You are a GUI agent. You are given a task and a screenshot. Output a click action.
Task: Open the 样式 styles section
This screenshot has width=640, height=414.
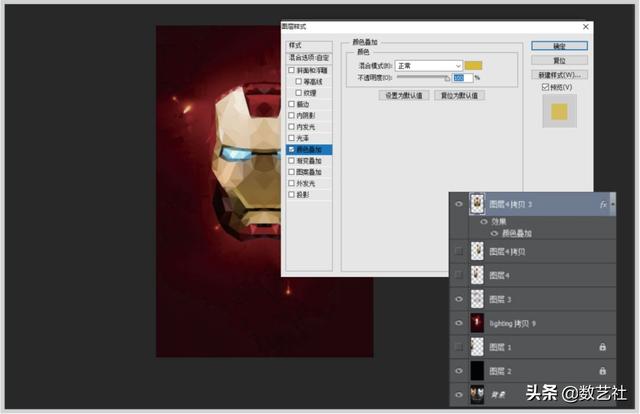coord(309,45)
